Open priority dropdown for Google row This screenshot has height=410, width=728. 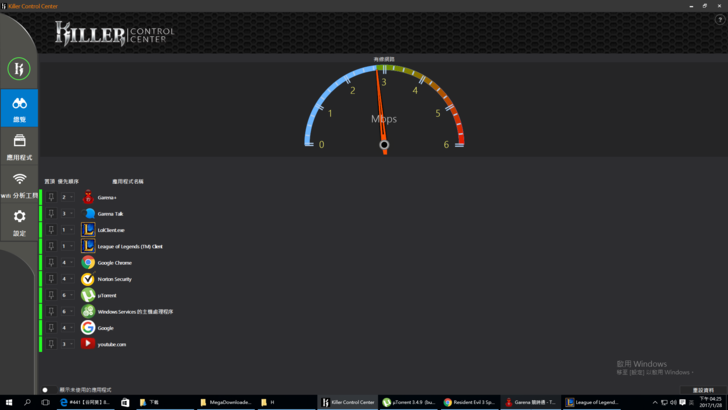pos(67,327)
